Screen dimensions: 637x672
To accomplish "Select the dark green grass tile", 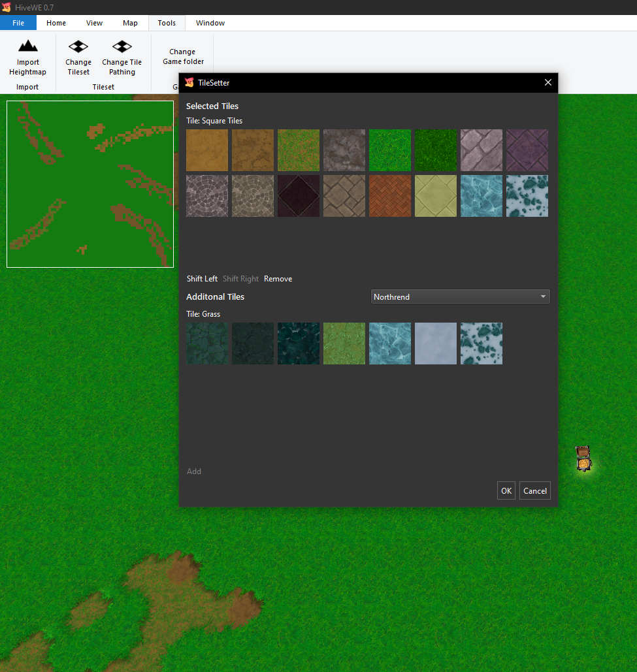I will point(436,150).
